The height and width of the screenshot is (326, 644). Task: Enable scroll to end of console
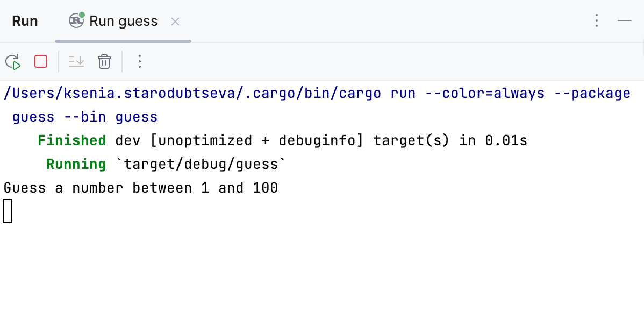pyautogui.click(x=76, y=61)
